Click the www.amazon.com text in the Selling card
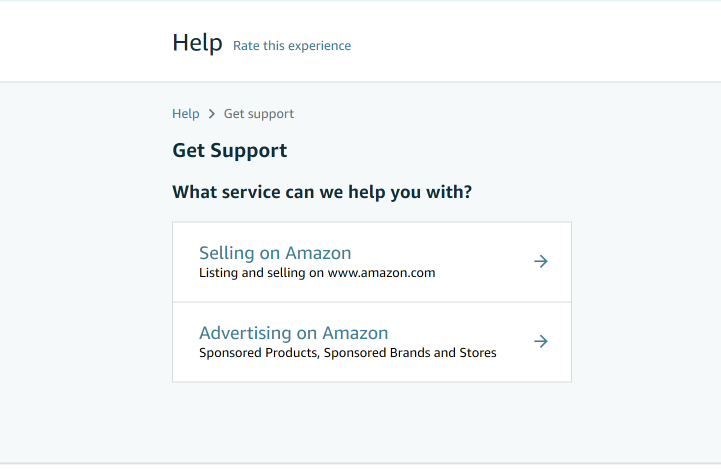 [x=381, y=272]
